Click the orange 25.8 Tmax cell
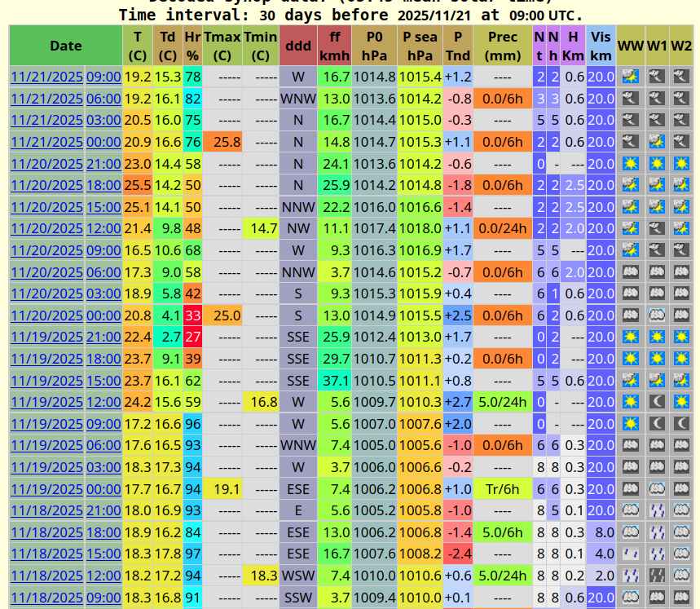 (x=222, y=142)
